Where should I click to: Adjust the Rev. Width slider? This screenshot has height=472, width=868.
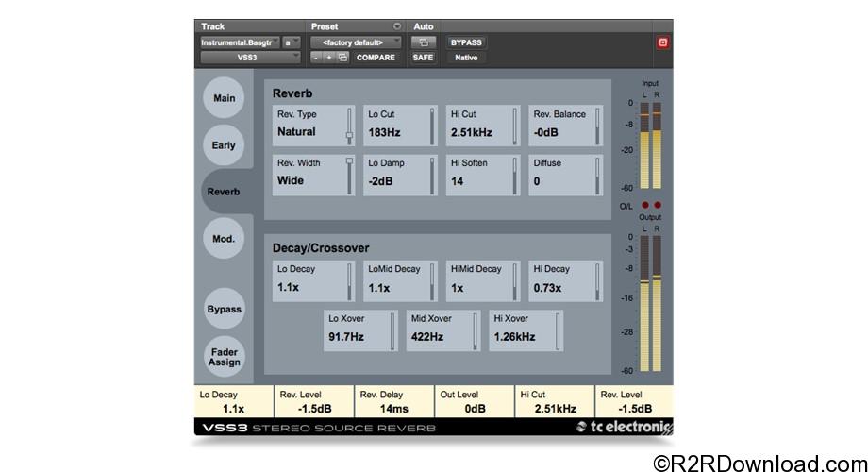[349, 175]
